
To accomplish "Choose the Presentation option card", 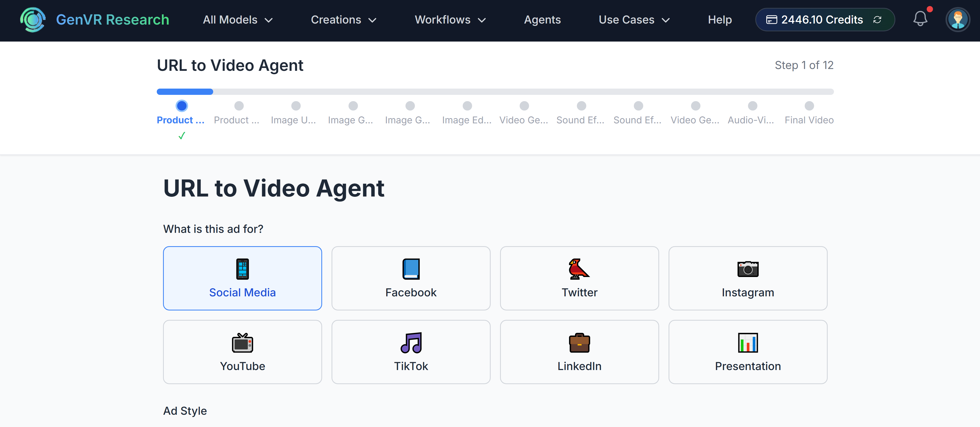I will [747, 352].
